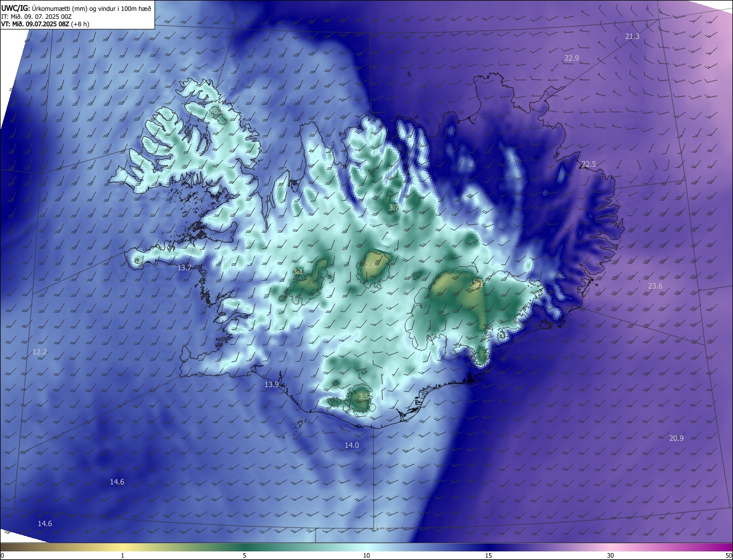Click the 13.9 value on the map
Viewport: 733px width, 560px height.
pos(271,385)
